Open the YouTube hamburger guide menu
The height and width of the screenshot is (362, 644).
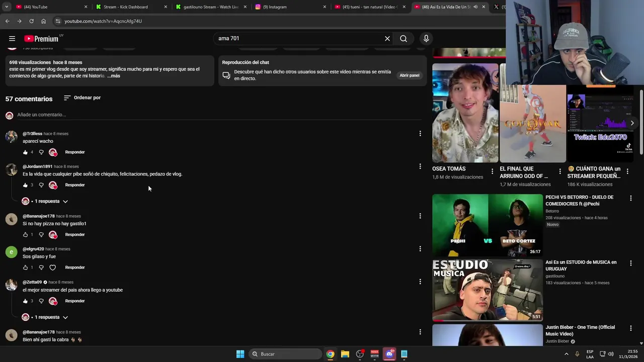point(12,39)
